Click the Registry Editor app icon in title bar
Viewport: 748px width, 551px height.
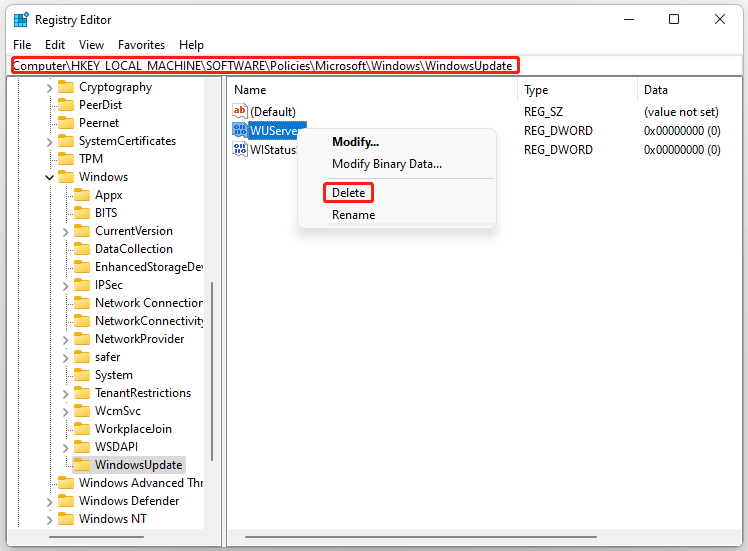21,20
